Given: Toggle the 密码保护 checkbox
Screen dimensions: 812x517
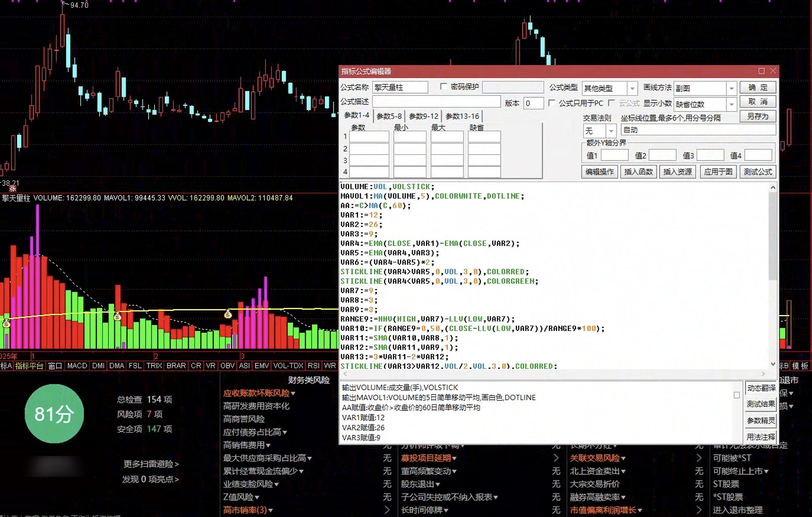Looking at the screenshot, I should point(443,87).
